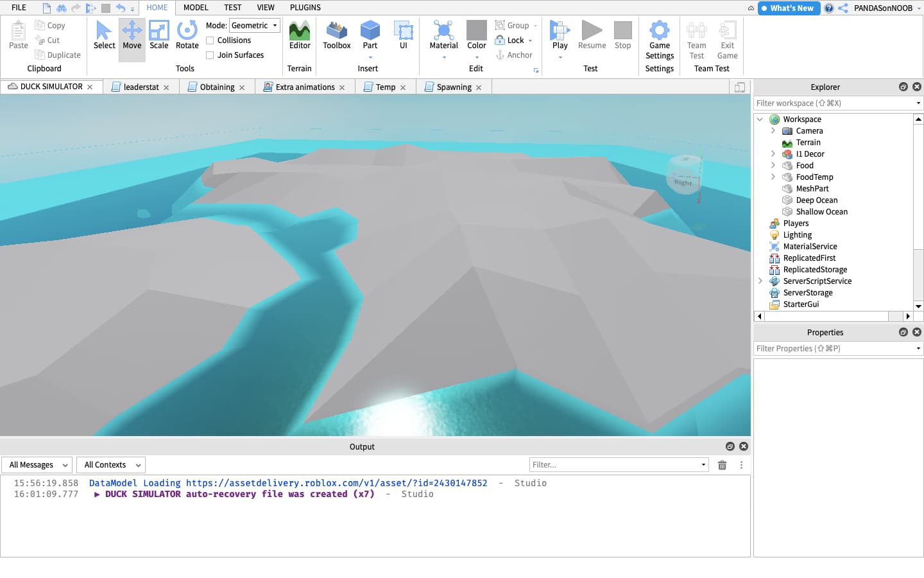
Task: Open the All Messages filter dropdown
Action: click(37, 465)
